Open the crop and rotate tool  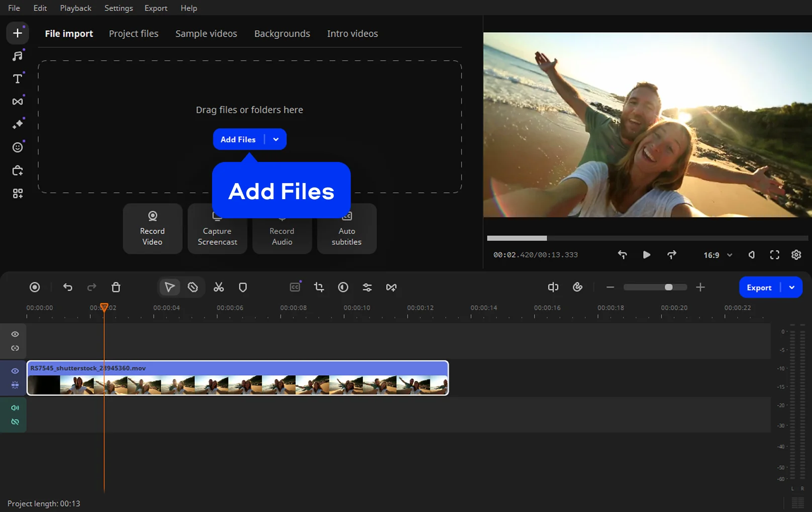point(319,287)
